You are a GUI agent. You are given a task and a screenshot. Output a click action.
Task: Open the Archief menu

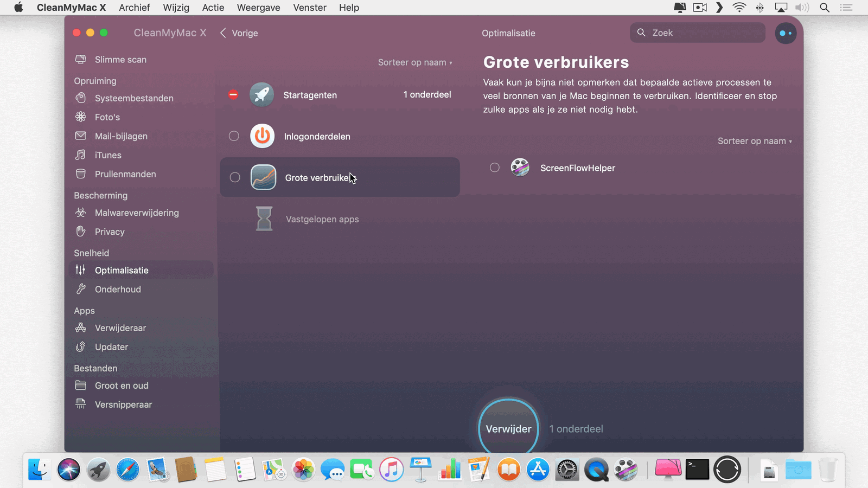134,8
